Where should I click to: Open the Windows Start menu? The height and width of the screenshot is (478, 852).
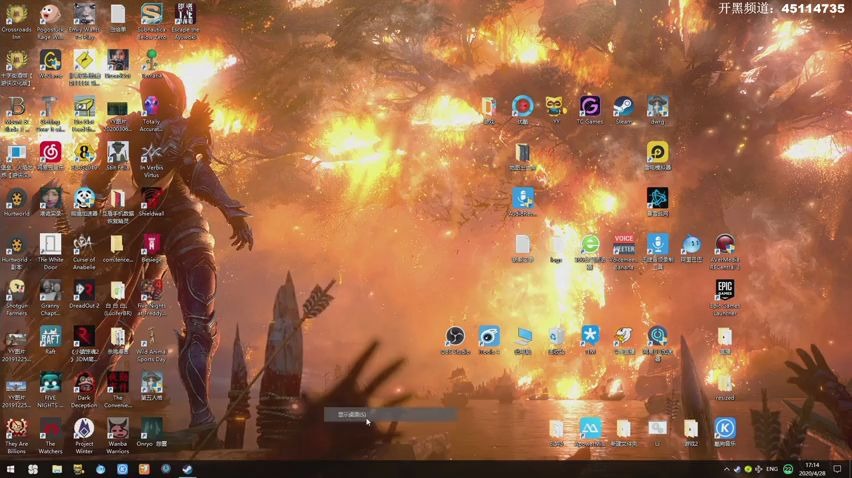(x=10, y=469)
